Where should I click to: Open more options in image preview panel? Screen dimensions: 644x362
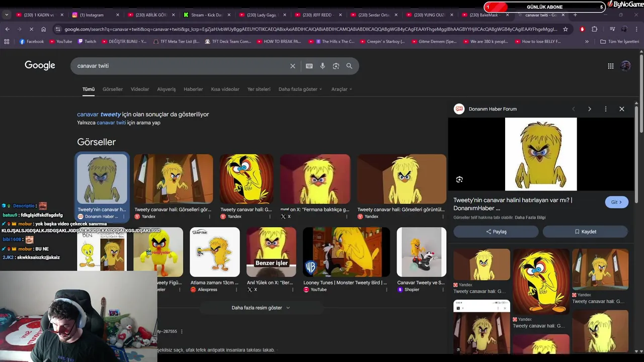(605, 109)
